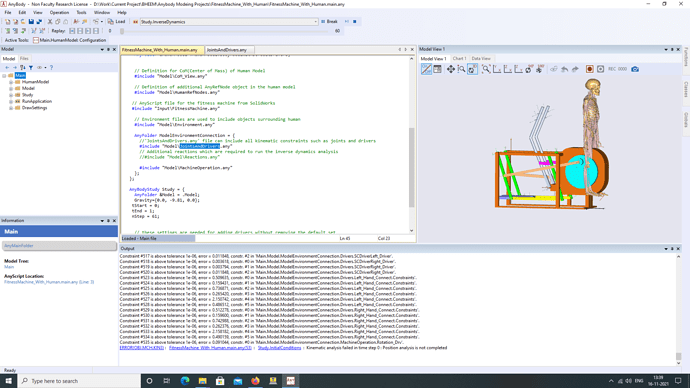
Task: Click the cut scissors icon in toolbar
Action: 50,22
